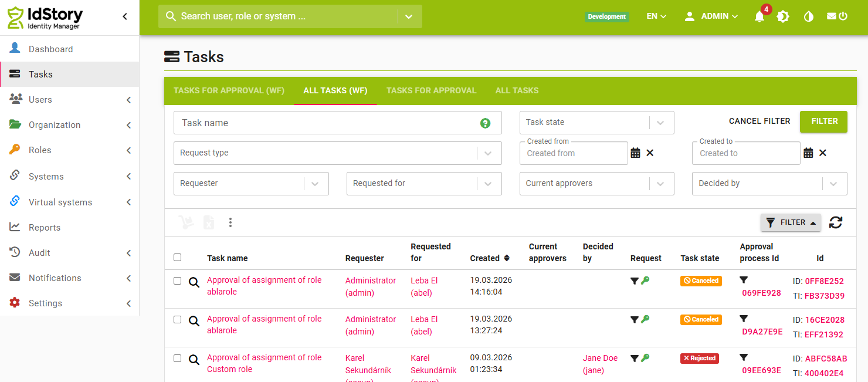868x382 pixels.
Task: Clear the Created to date field
Action: pyautogui.click(x=822, y=153)
